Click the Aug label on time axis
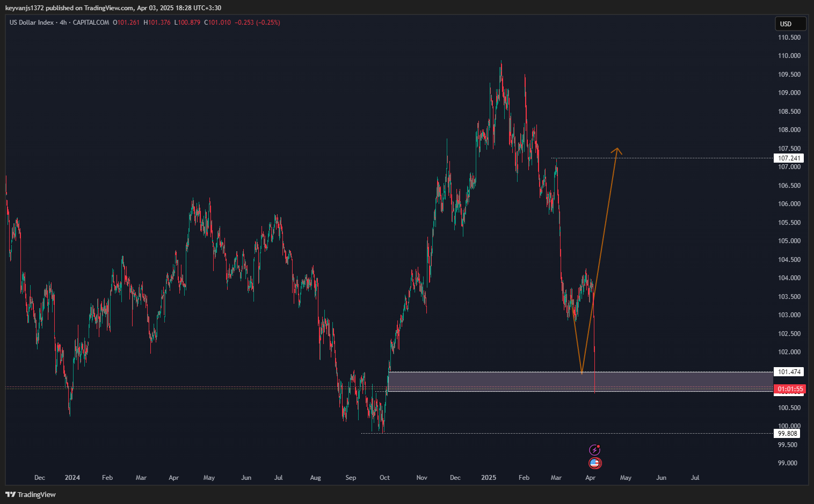The width and height of the screenshot is (814, 504). pyautogui.click(x=316, y=478)
